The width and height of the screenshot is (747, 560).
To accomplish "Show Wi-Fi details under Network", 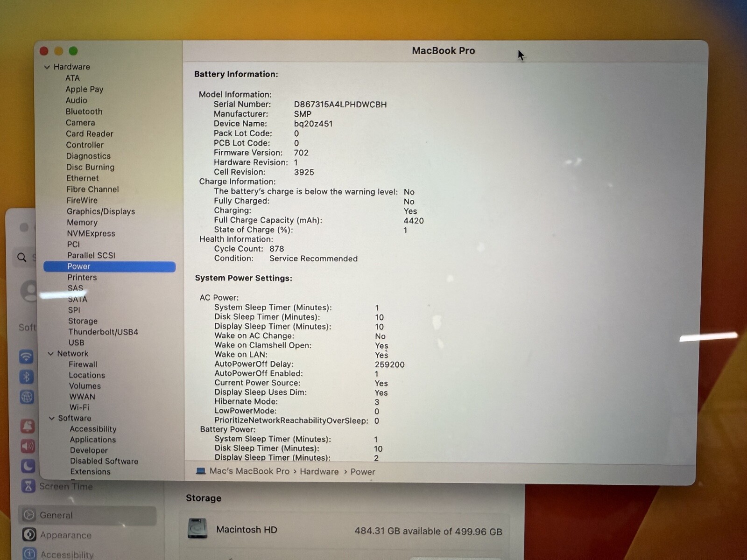I will click(79, 407).
